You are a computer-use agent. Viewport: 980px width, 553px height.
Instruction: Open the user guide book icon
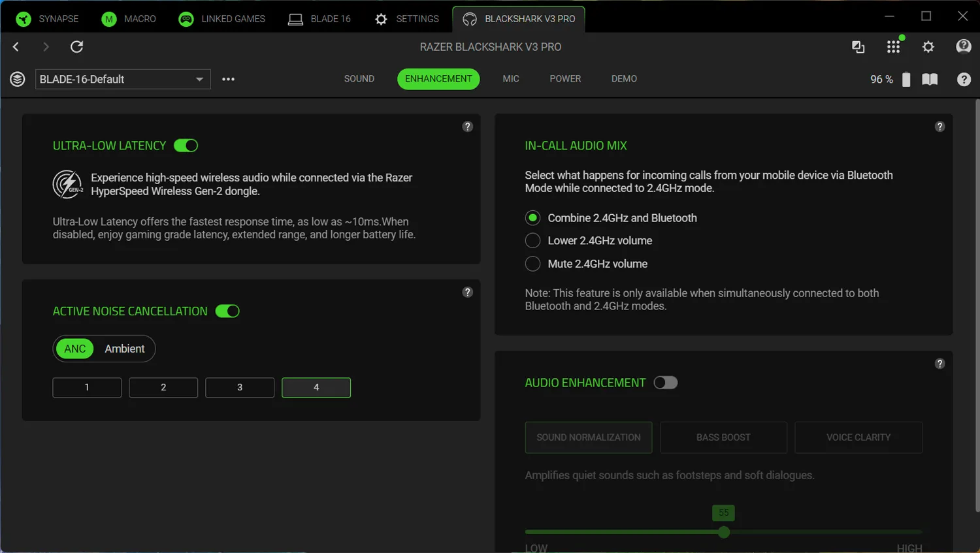[930, 79]
